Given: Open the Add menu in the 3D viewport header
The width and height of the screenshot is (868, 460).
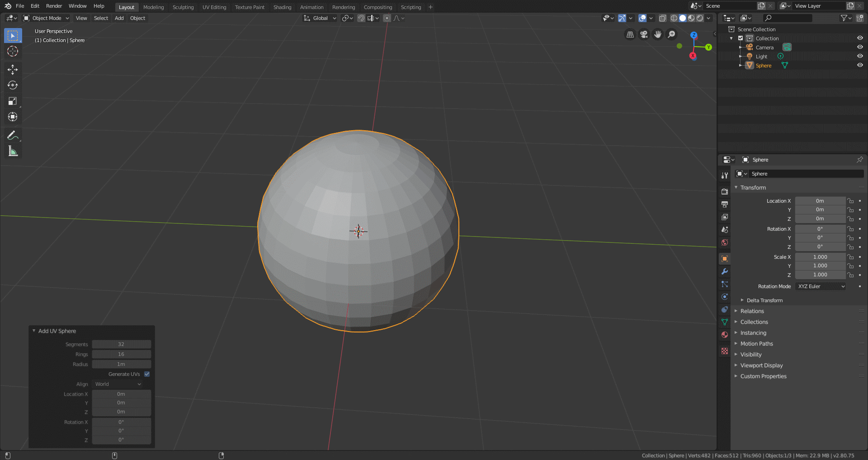Looking at the screenshot, I should coord(119,18).
